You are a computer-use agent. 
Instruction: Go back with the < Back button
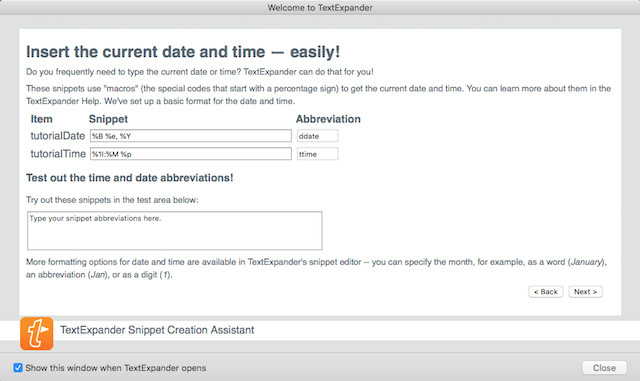[546, 292]
